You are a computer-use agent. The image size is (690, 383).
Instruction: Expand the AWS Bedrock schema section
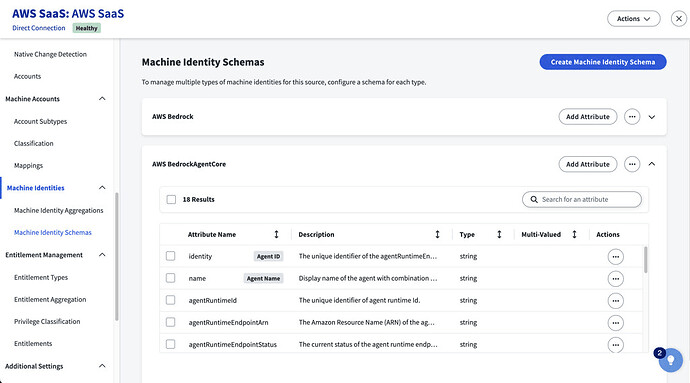pos(652,117)
